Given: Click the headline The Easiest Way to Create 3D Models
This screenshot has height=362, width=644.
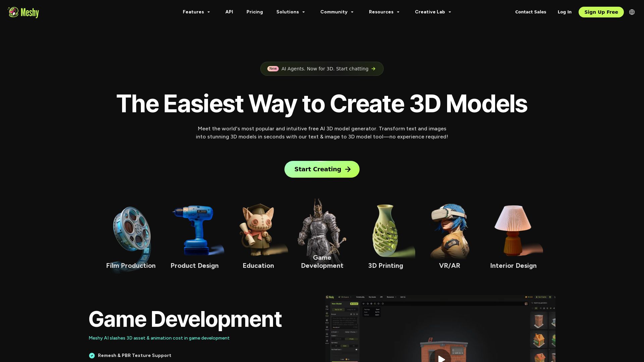Looking at the screenshot, I should click(x=322, y=104).
